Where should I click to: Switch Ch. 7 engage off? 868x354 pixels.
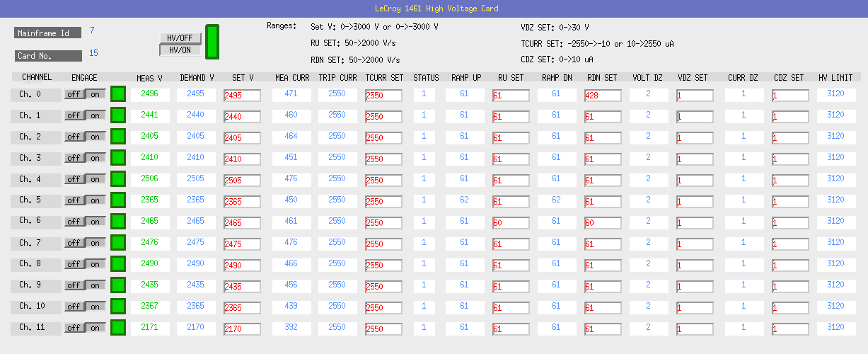(74, 243)
